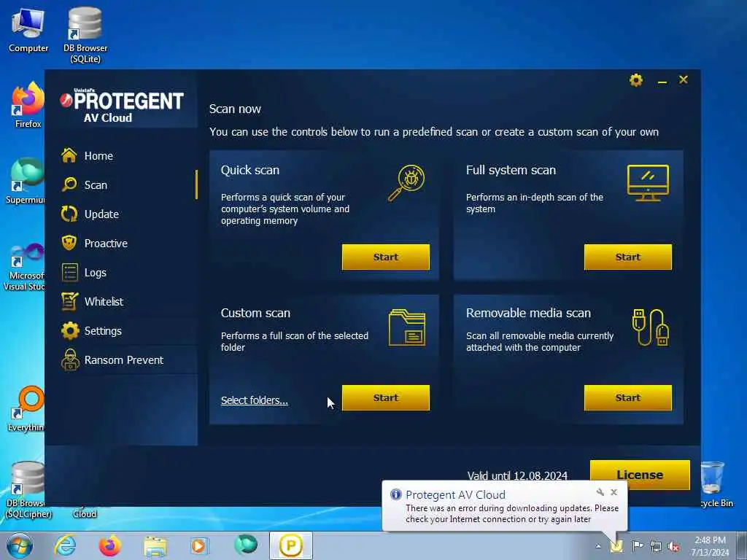Click the Action Center flag tray icon

click(637, 545)
